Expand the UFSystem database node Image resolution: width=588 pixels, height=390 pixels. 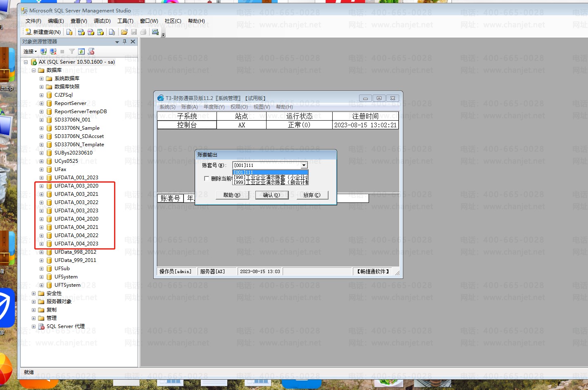click(x=41, y=277)
